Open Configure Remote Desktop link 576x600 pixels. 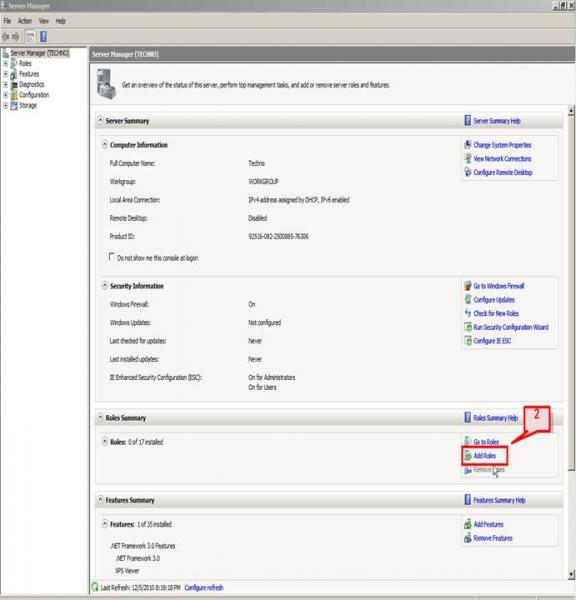503,173
